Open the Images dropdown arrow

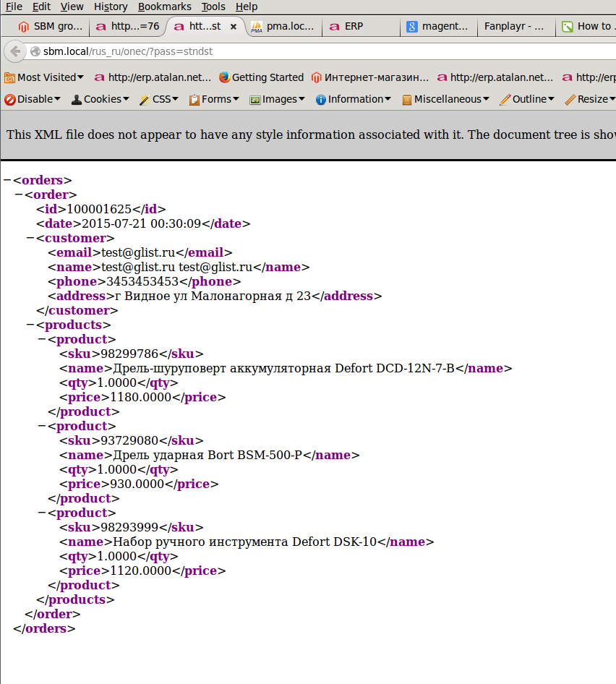pos(301,99)
